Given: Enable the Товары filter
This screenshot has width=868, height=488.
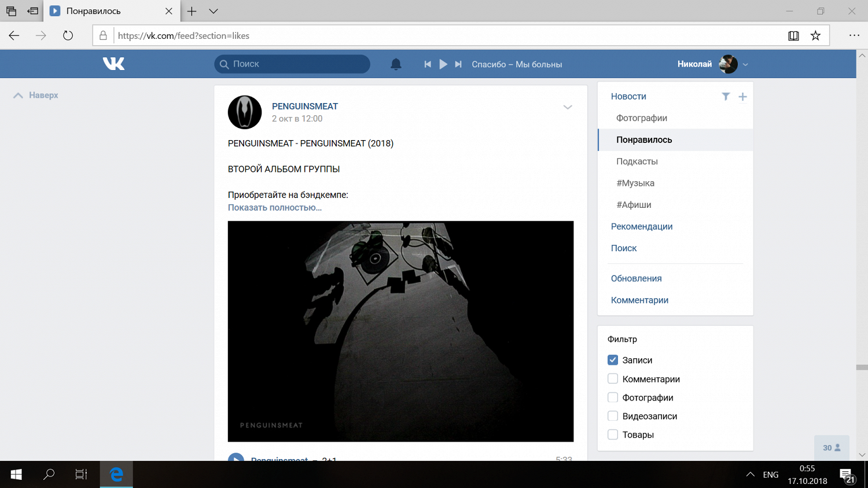Looking at the screenshot, I should point(613,434).
